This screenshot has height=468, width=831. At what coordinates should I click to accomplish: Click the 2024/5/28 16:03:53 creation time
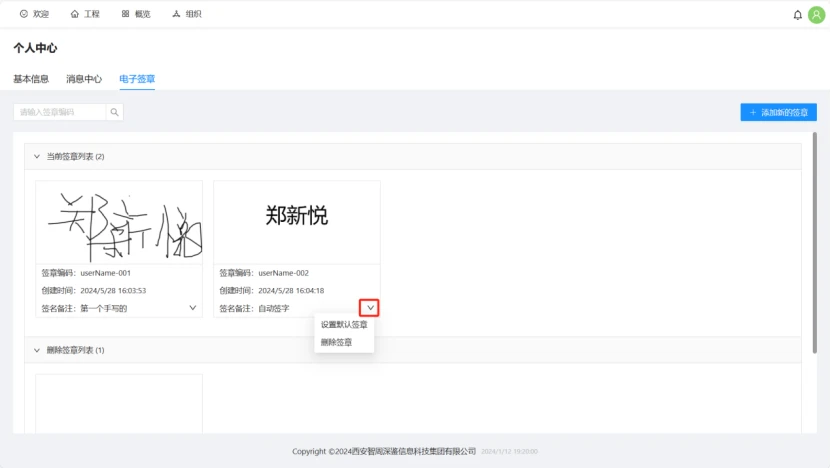[113, 290]
